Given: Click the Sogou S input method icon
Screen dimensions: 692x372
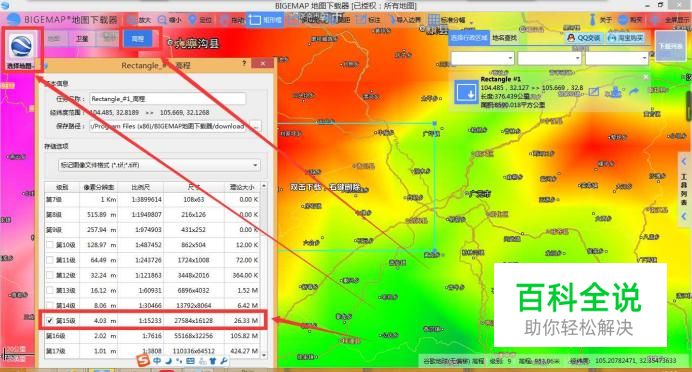Looking at the screenshot, I should tap(143, 361).
